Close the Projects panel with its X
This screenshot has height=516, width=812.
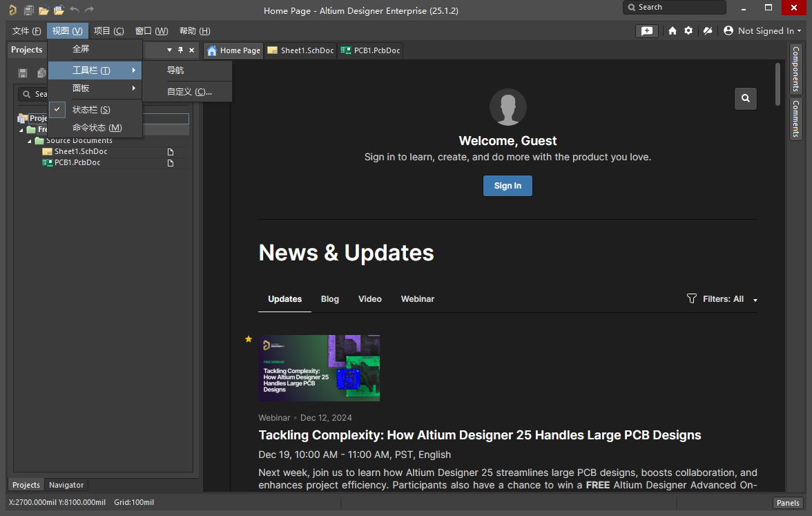[x=192, y=50]
